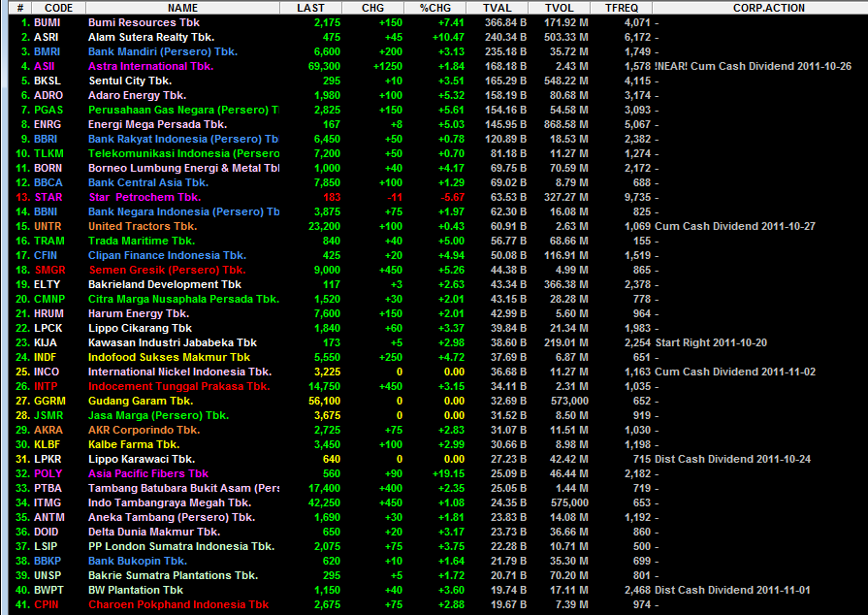Click United Tractors Tbk. name
Screen dimensions: 868x615
[143, 226]
